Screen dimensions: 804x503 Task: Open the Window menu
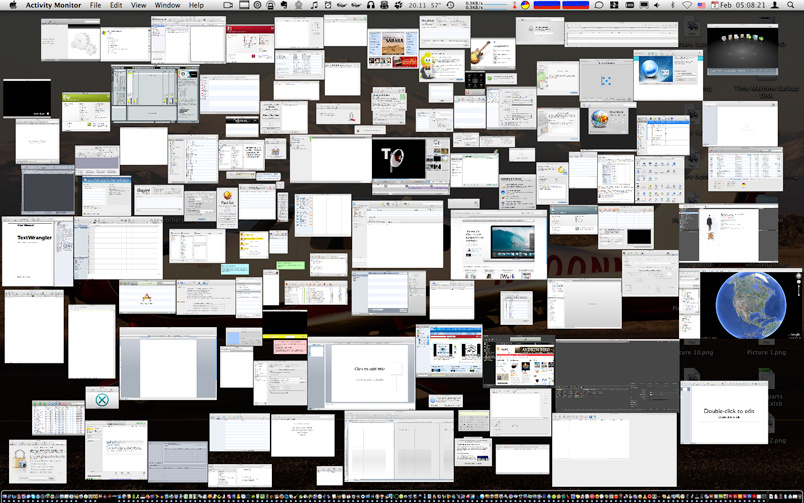click(x=167, y=5)
